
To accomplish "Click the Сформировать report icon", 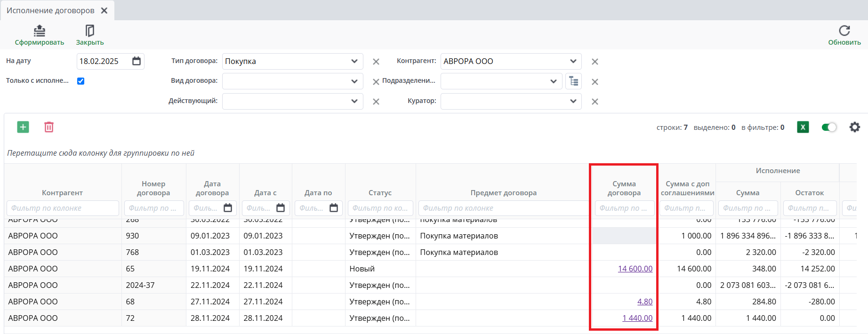I will coord(40,31).
